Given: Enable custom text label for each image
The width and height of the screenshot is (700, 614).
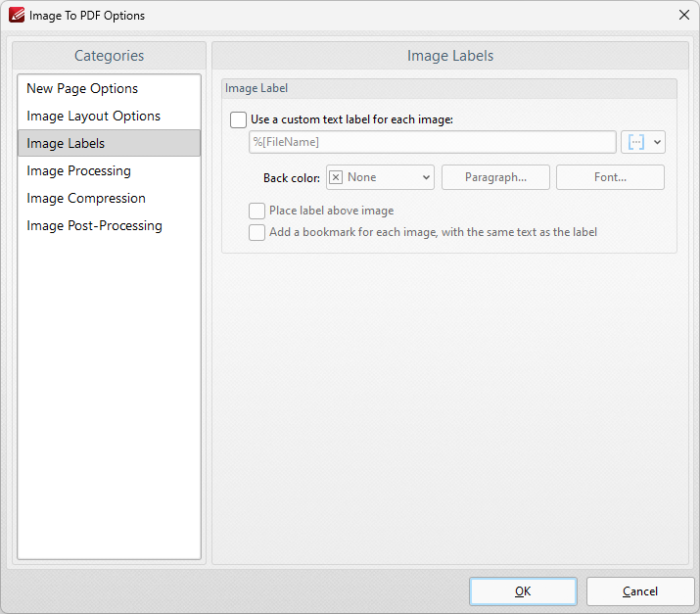Looking at the screenshot, I should coord(238,119).
